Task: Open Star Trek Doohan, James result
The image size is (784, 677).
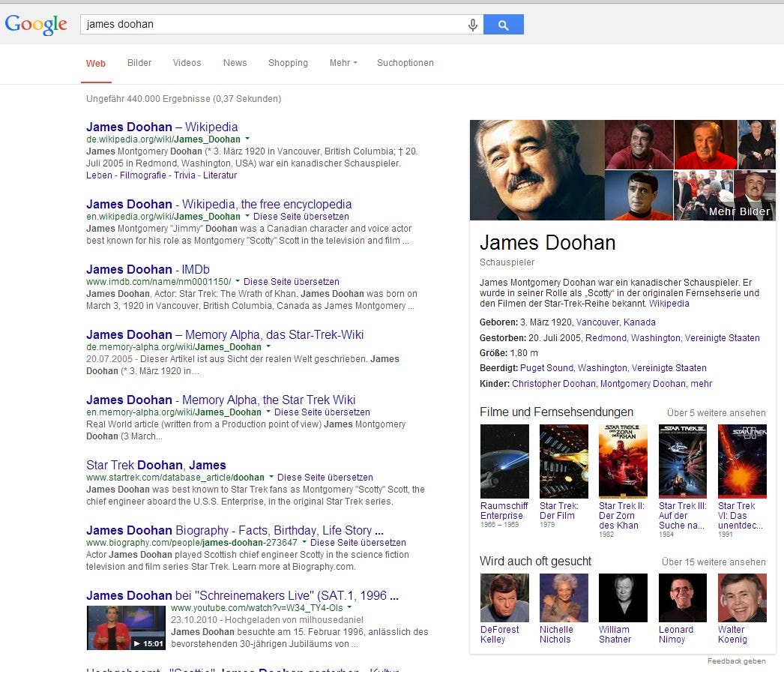Action: 156,465
